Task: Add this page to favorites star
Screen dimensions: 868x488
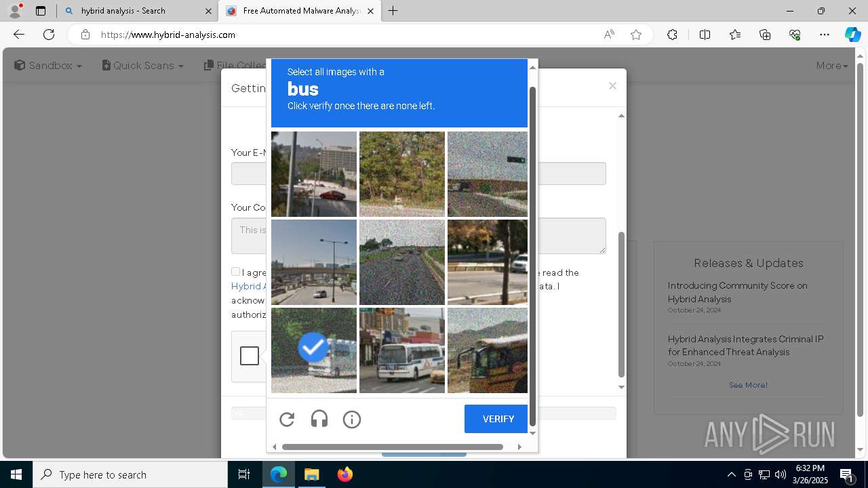Action: coord(636,35)
